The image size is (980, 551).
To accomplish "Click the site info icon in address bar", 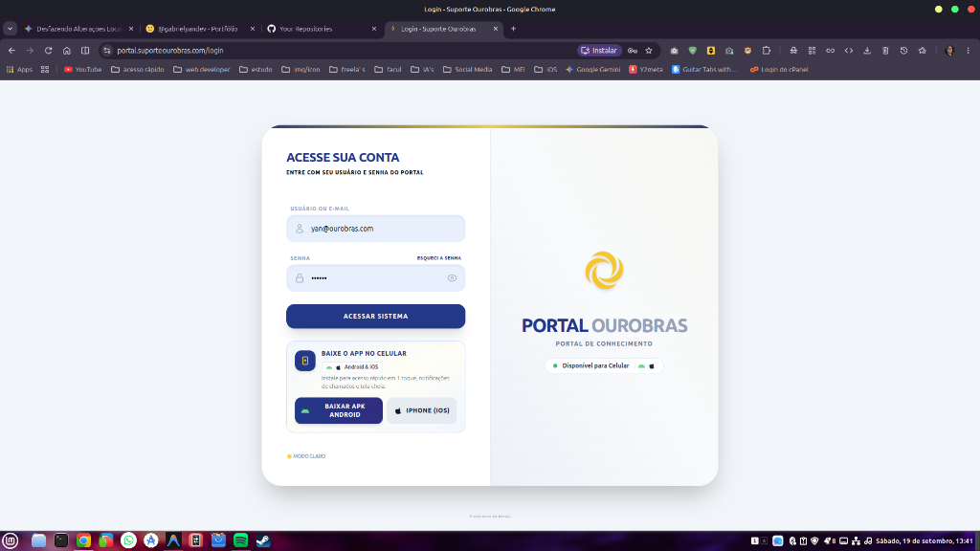I will point(107,51).
